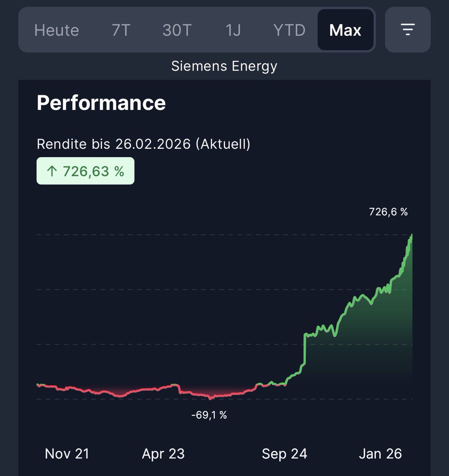Click the red lowest point on chart
Viewport: 449px width, 476px height.
(210, 397)
